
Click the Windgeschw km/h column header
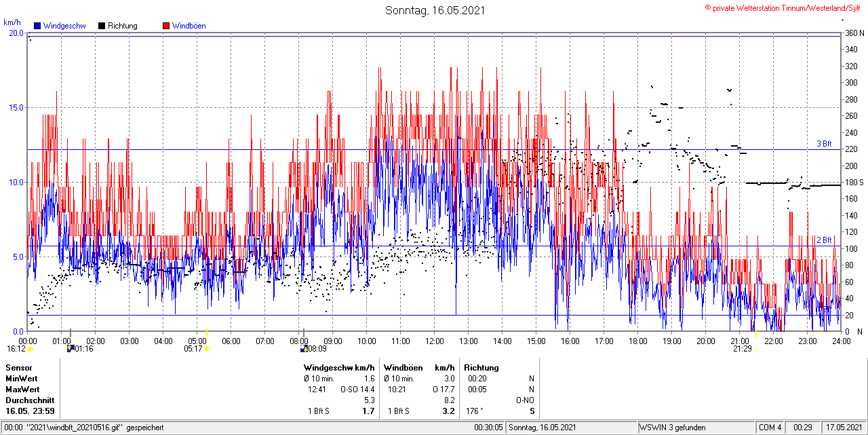point(339,367)
